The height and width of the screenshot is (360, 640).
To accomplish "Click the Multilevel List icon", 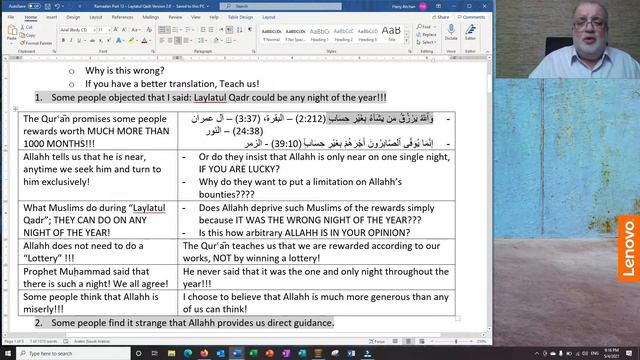I will (x=188, y=30).
